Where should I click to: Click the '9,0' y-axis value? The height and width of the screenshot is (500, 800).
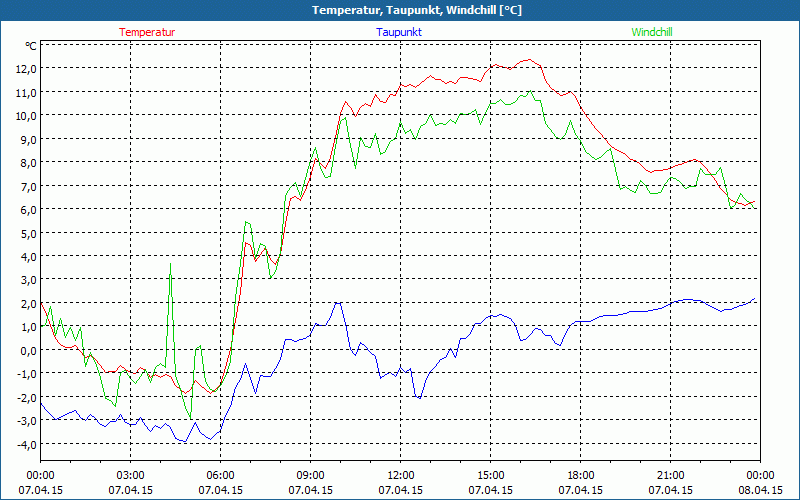(x=28, y=140)
